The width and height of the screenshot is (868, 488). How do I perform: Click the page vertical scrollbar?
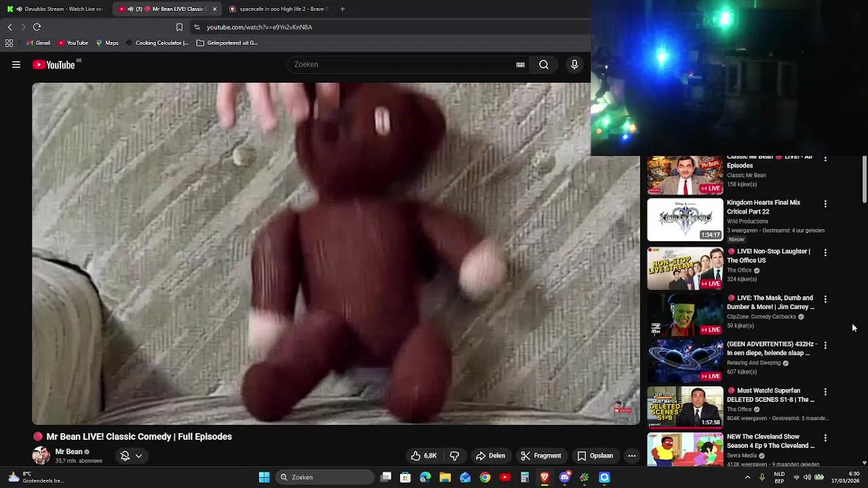click(865, 179)
